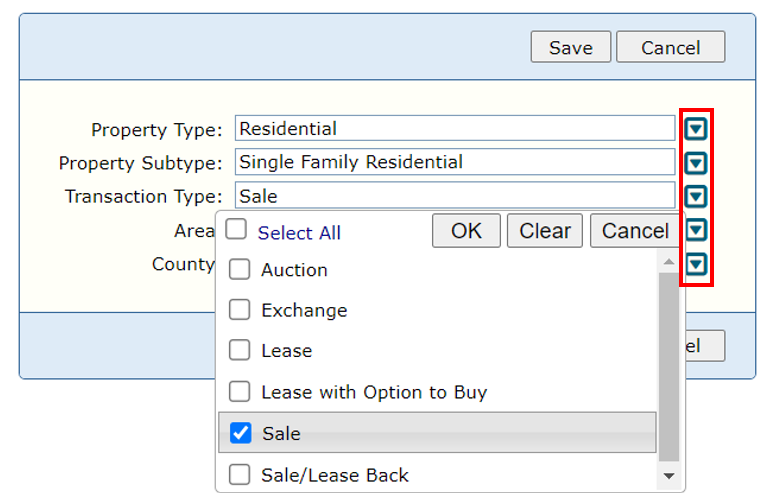Enable Lease with Option to Buy
Screen dimensions: 775x493
240,392
